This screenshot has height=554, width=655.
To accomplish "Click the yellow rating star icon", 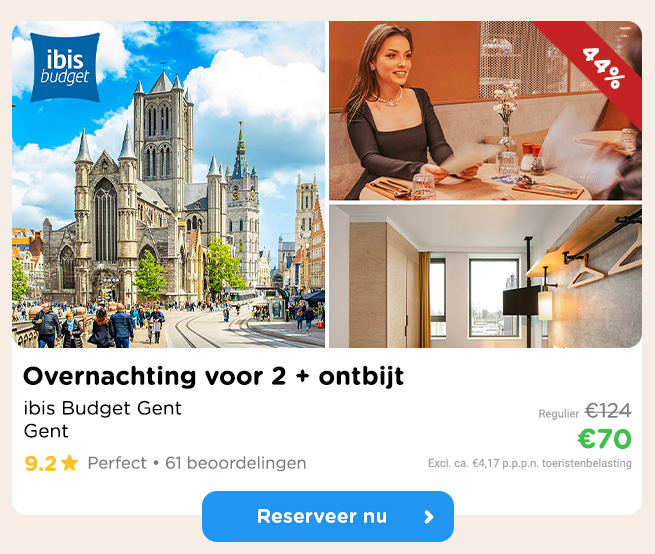I will click(69, 463).
